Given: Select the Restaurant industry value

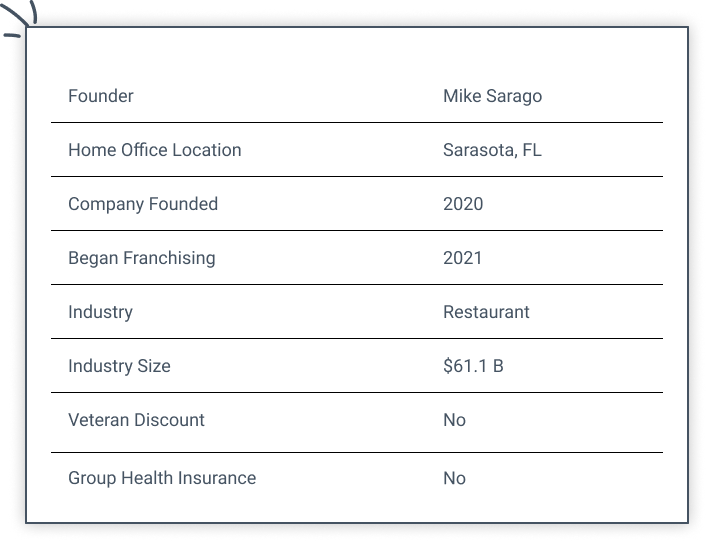Looking at the screenshot, I should tap(486, 312).
